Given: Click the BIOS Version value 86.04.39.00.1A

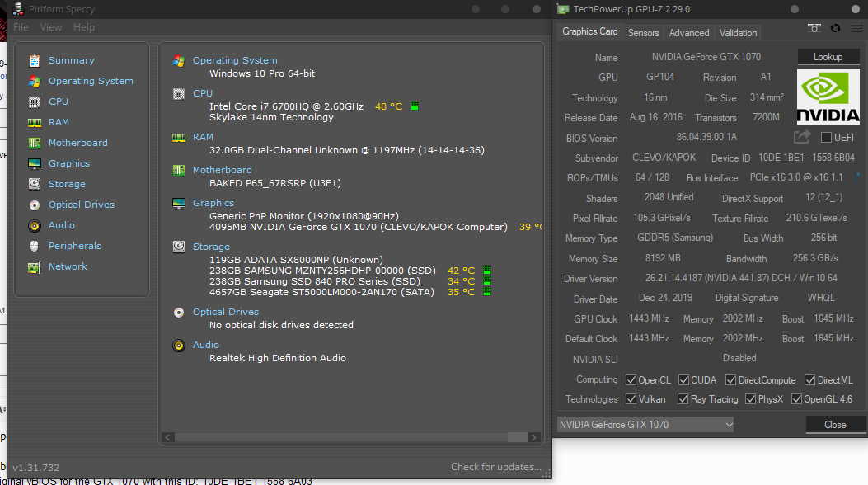Looking at the screenshot, I should tap(706, 137).
